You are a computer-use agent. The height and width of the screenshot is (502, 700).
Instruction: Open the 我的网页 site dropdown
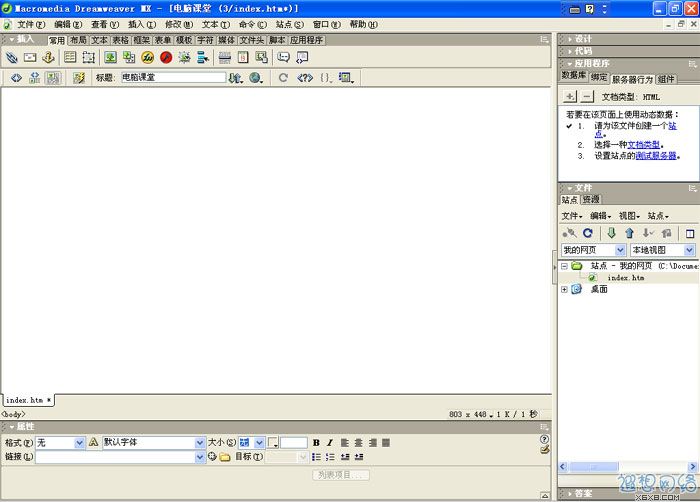point(620,250)
